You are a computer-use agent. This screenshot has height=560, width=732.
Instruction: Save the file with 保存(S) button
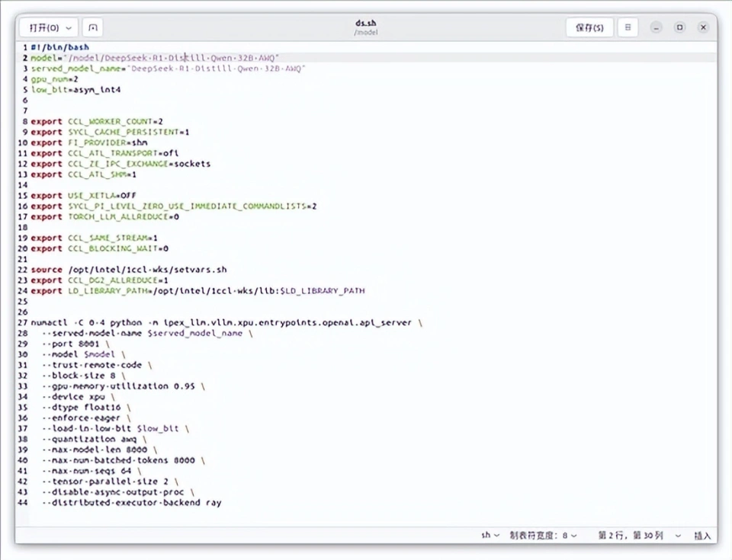(589, 28)
